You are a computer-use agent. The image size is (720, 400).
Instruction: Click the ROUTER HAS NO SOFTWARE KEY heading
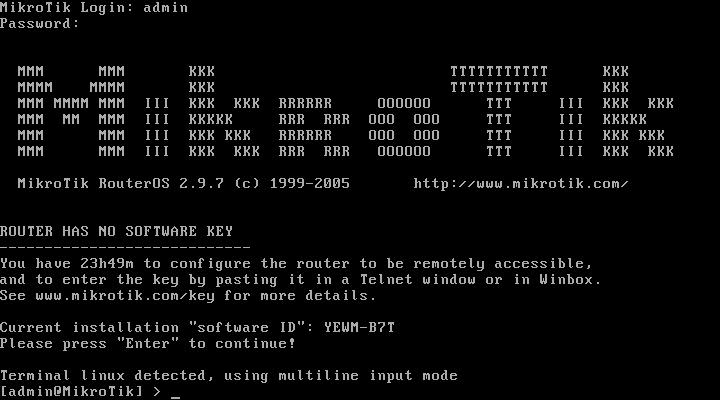click(x=117, y=231)
